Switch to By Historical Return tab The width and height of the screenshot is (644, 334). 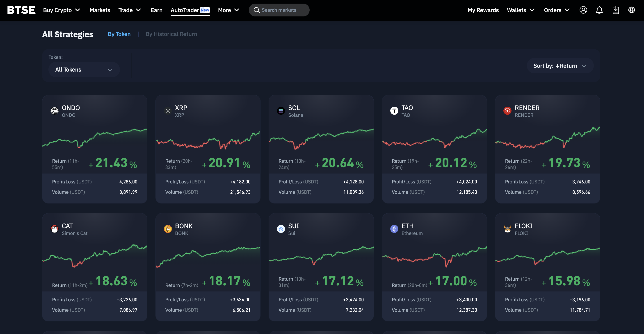(x=171, y=34)
